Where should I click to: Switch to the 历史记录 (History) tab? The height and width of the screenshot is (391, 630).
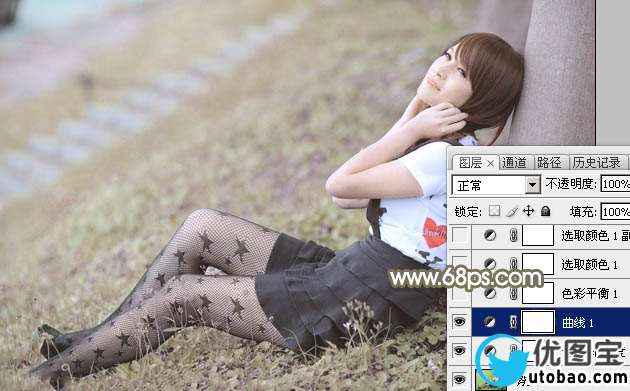pyautogui.click(x=597, y=163)
